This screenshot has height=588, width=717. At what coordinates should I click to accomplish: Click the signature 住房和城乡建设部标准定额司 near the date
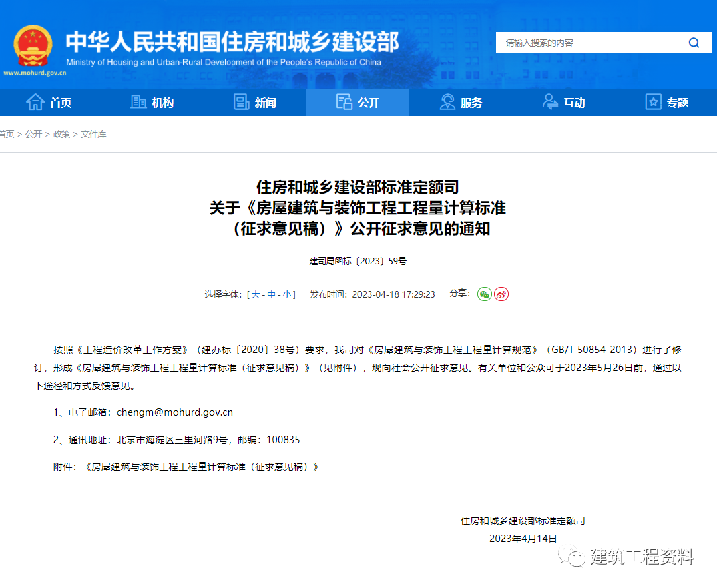pos(523,521)
